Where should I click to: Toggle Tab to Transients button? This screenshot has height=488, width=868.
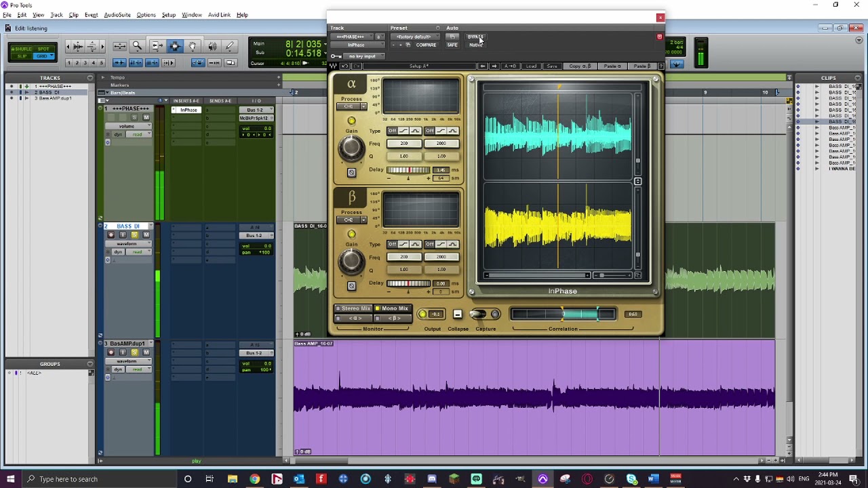point(120,63)
